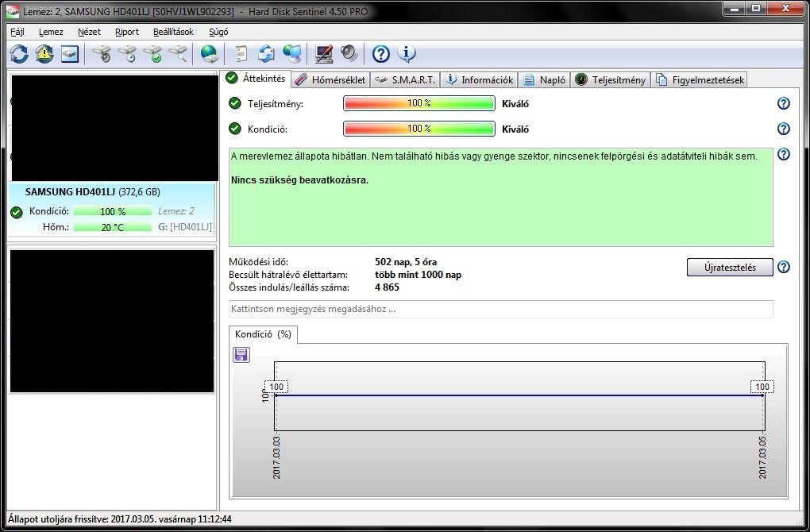The height and width of the screenshot is (532, 810).
Task: Switch to the S.M.A.R.T. tab
Action: pos(406,79)
